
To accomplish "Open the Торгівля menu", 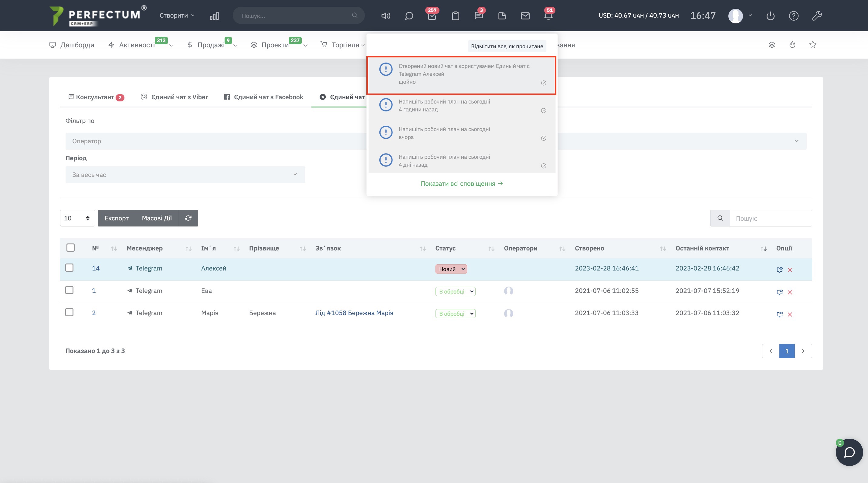I will click(x=342, y=45).
